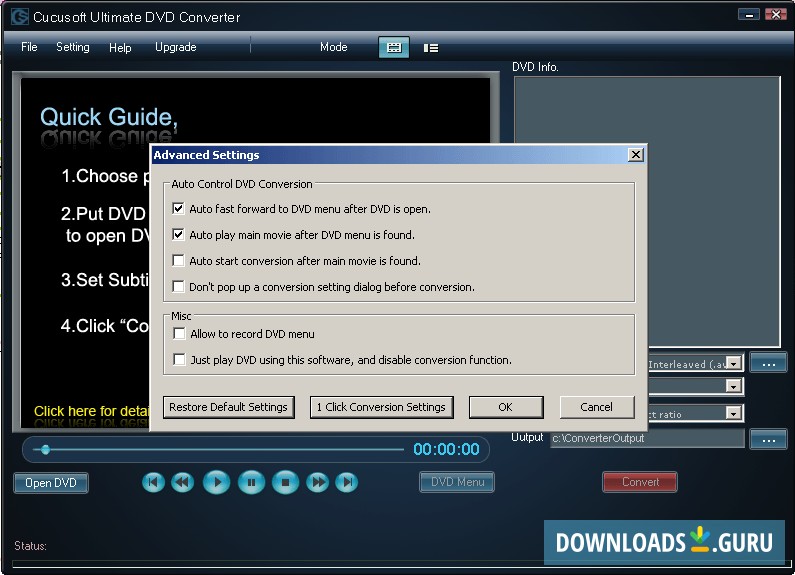This screenshot has height=575, width=795.
Task: Jump to previous chapter playback button
Action: (153, 482)
